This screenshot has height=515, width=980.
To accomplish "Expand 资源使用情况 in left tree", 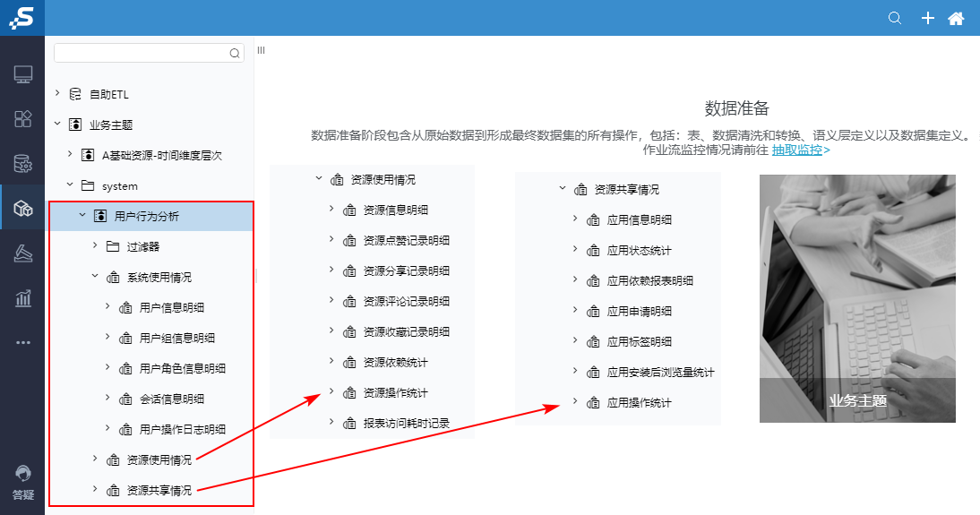I will pos(95,458).
